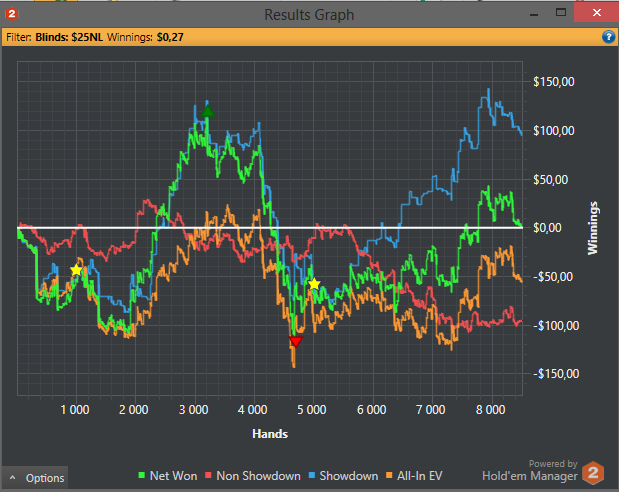Click the blue help question mark icon

coord(608,37)
